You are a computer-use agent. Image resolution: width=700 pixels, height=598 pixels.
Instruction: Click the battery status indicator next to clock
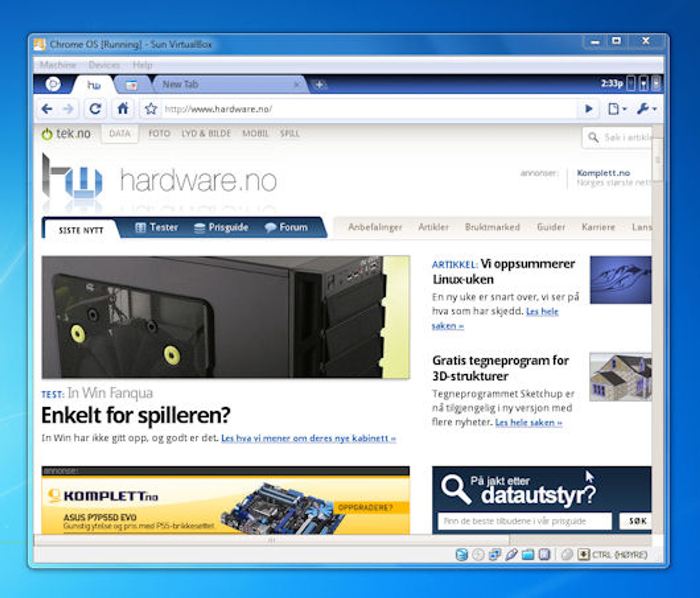point(630,84)
